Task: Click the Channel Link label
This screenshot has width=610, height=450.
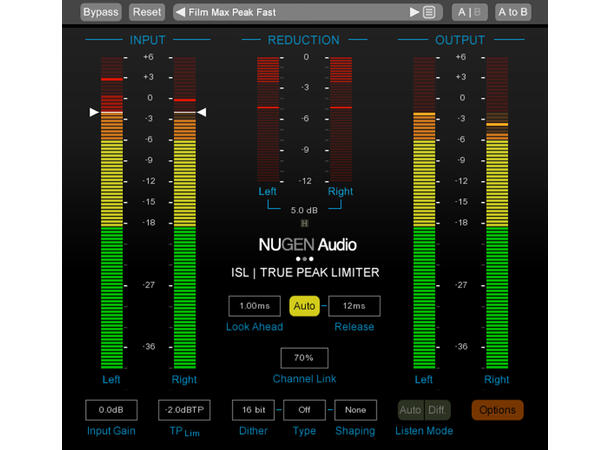Action: point(304,379)
